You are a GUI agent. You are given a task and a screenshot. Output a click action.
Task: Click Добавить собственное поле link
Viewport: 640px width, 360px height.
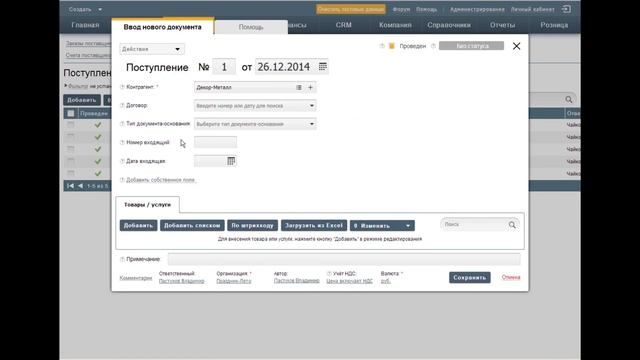(x=161, y=180)
